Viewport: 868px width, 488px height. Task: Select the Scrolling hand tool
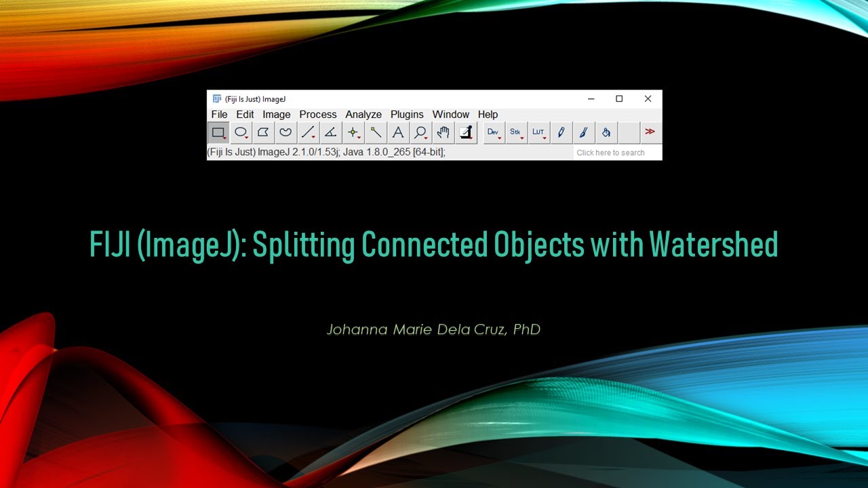click(443, 132)
